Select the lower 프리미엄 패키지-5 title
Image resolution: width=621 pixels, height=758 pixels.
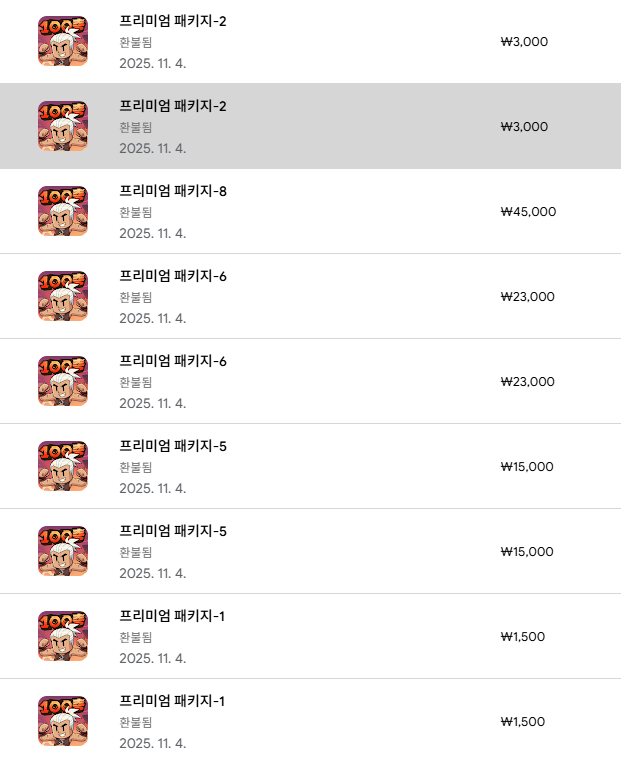click(173, 531)
